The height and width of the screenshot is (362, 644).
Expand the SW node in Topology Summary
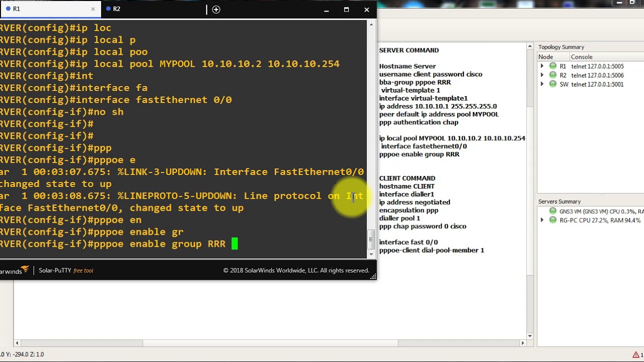(x=542, y=84)
